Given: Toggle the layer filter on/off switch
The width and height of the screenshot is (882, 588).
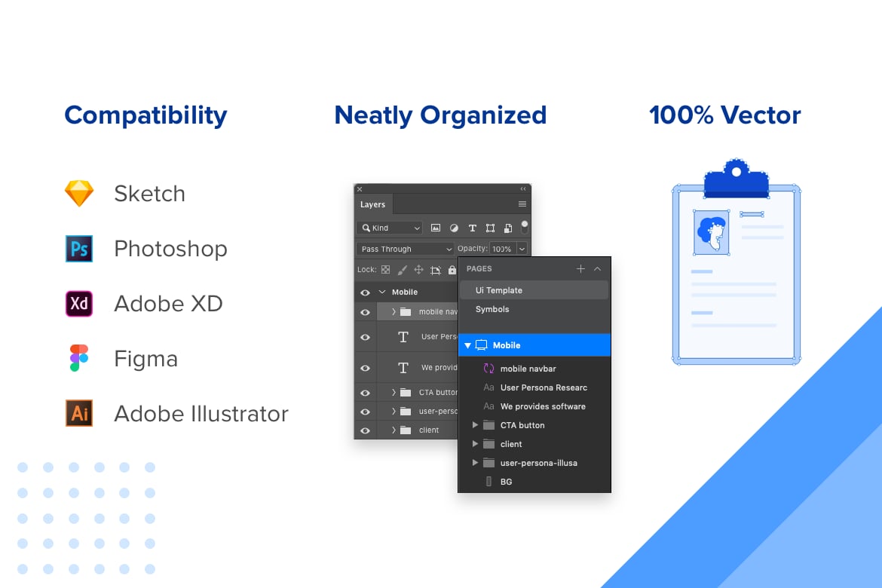Looking at the screenshot, I should coord(524,227).
